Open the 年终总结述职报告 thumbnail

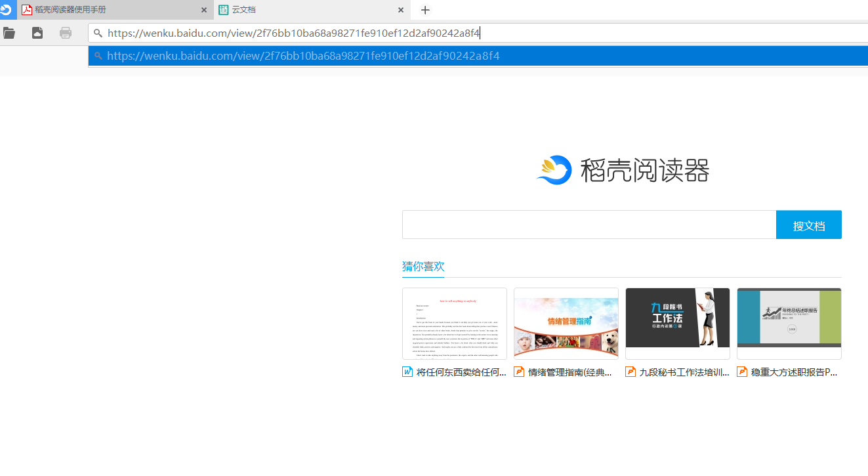(x=789, y=324)
